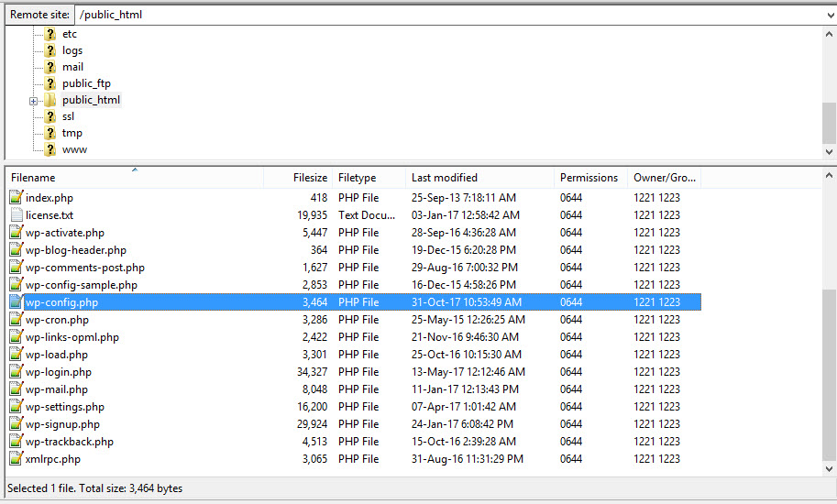Click the public_ftp folder question-mark icon

coord(50,83)
